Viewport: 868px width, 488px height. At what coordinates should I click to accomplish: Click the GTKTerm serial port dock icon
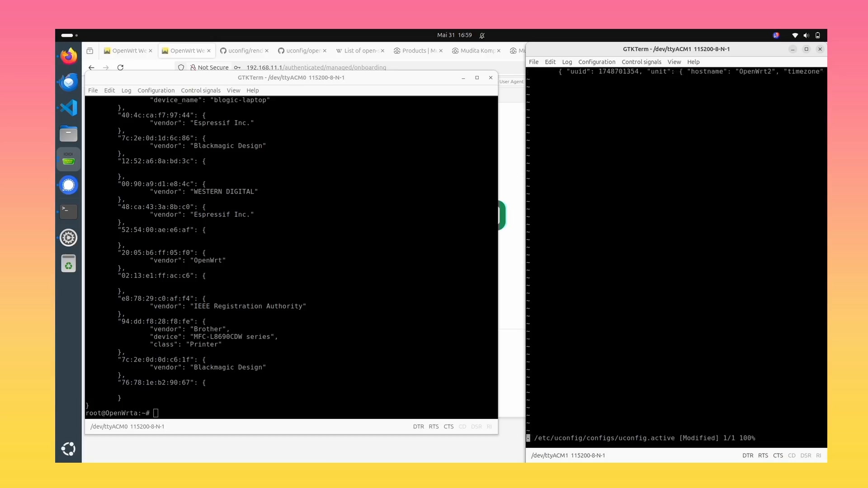tap(69, 160)
